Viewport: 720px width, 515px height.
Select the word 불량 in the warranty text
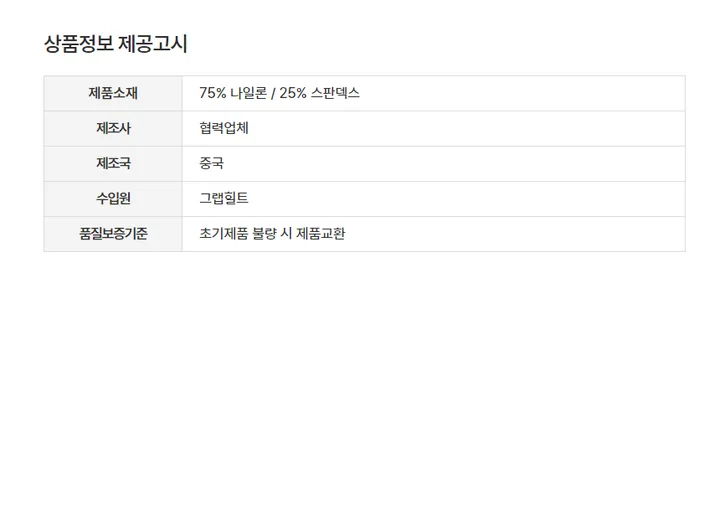click(x=267, y=233)
